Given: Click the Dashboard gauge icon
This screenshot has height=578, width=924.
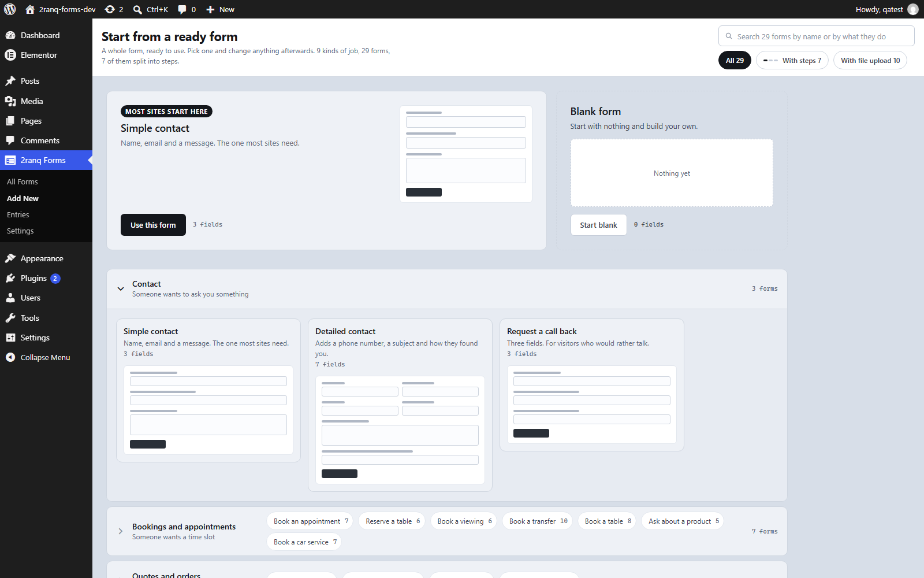Looking at the screenshot, I should point(10,35).
